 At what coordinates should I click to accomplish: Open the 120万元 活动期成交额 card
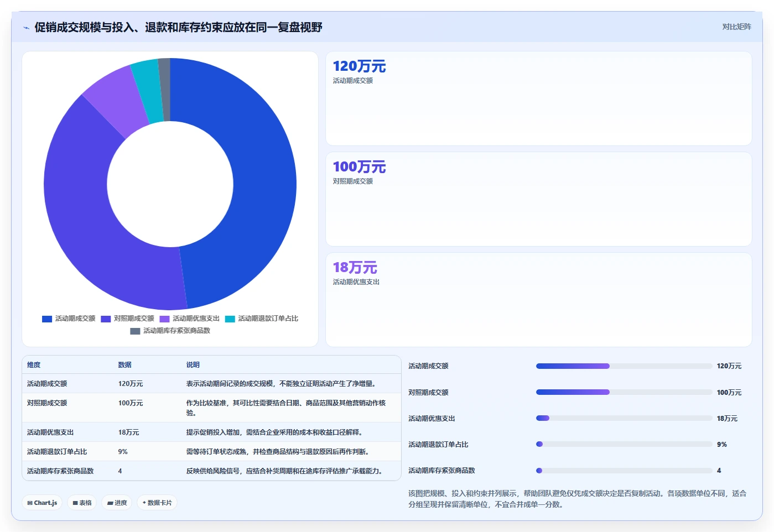(x=538, y=98)
